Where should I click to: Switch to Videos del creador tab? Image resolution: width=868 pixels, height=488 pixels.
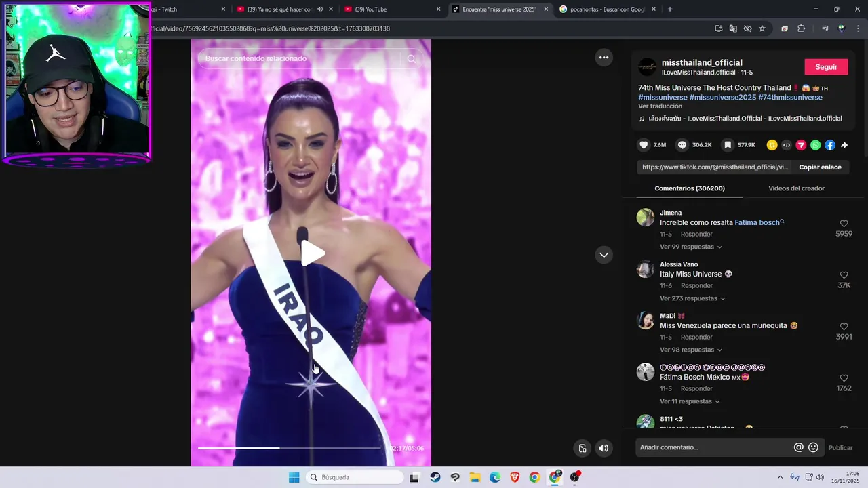796,188
